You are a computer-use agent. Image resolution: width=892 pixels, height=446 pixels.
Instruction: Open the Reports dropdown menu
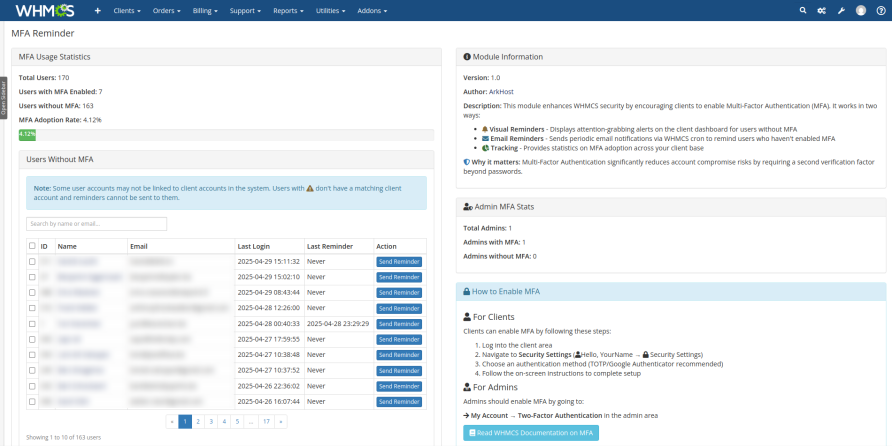point(288,11)
